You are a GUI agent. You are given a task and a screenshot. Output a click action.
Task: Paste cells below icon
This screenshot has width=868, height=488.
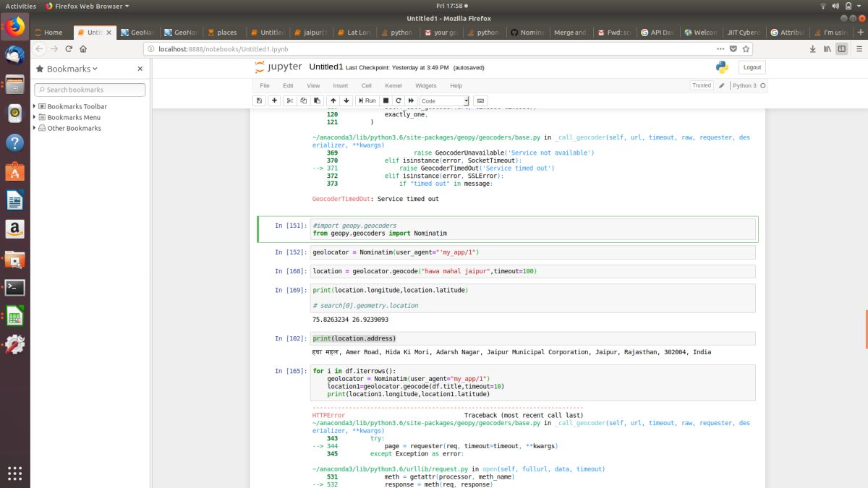[x=317, y=100]
